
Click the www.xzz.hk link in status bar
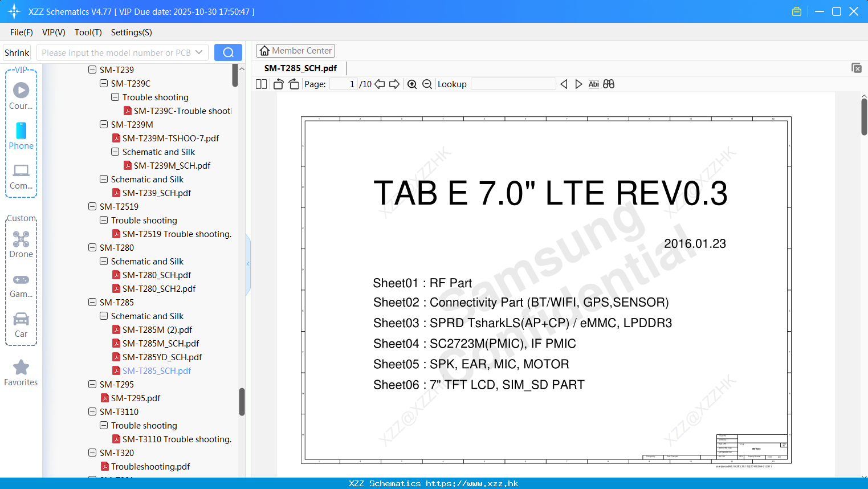point(472,483)
